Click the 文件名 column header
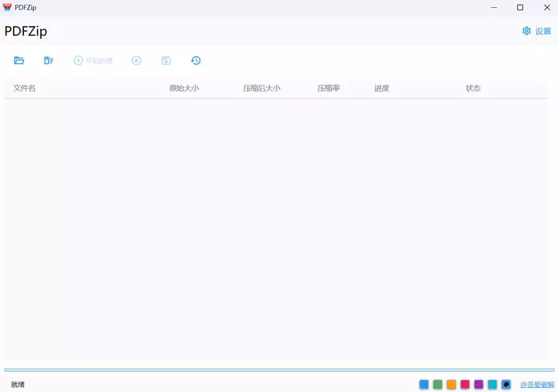558x392 pixels. click(24, 88)
